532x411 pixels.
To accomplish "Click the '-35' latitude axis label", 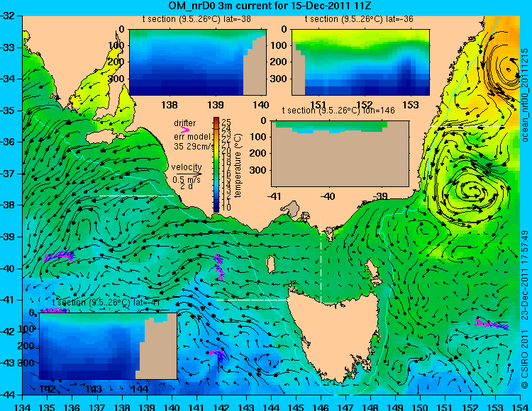I will [x=8, y=111].
